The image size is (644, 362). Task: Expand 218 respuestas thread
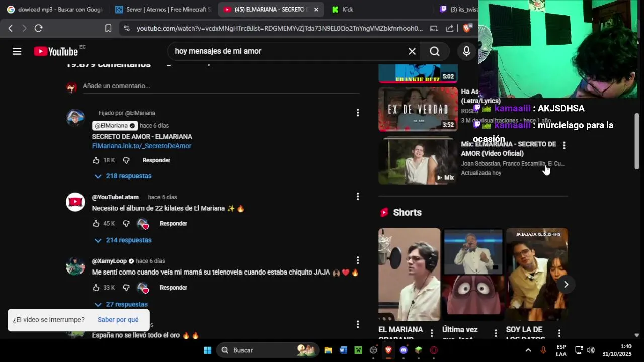[123, 176]
